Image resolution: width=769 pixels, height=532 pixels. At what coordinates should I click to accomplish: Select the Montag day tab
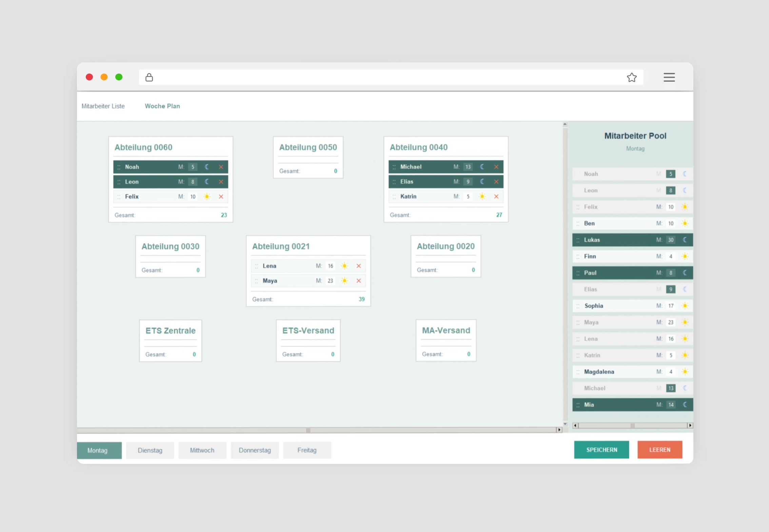(x=99, y=450)
